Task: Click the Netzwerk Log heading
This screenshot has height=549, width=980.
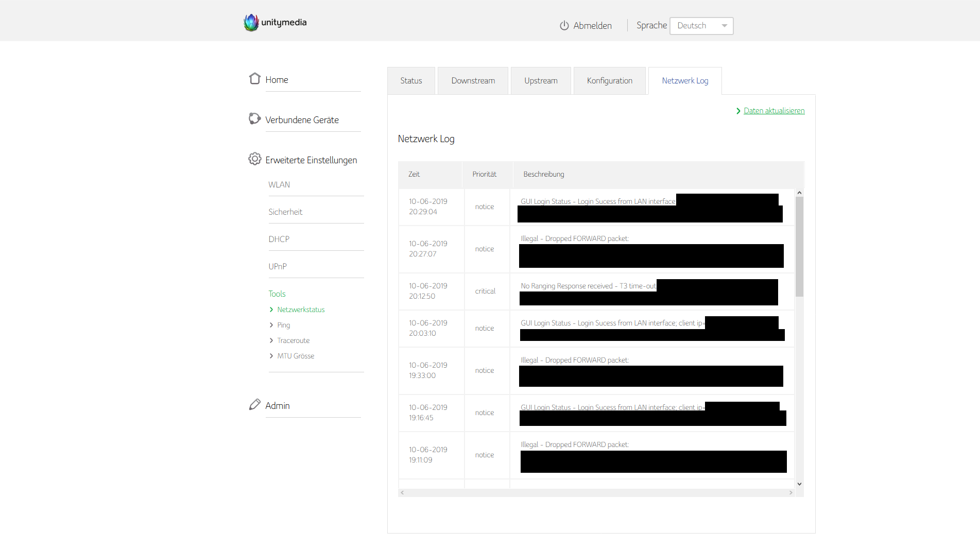Action: tap(426, 139)
